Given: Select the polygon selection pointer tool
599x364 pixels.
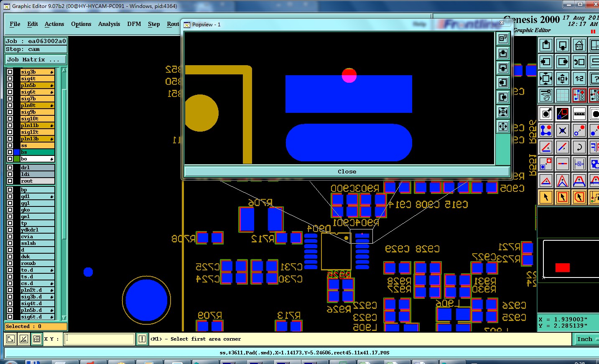Looking at the screenshot, I should [579, 197].
